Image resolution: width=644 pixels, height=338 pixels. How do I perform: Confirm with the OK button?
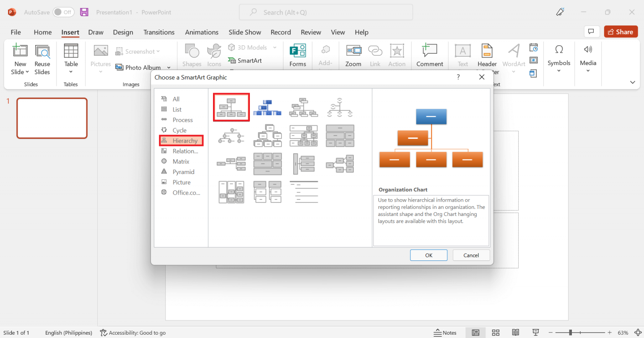click(x=428, y=255)
